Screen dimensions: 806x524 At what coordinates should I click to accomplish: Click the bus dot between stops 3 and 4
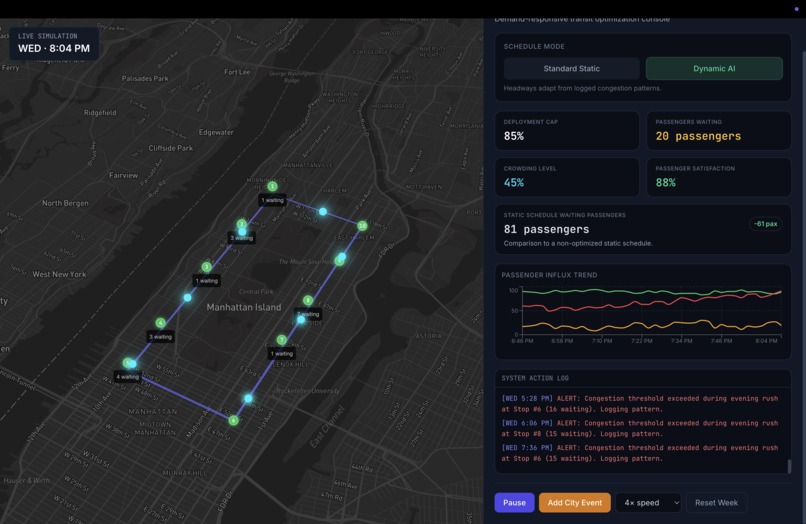[x=188, y=297]
